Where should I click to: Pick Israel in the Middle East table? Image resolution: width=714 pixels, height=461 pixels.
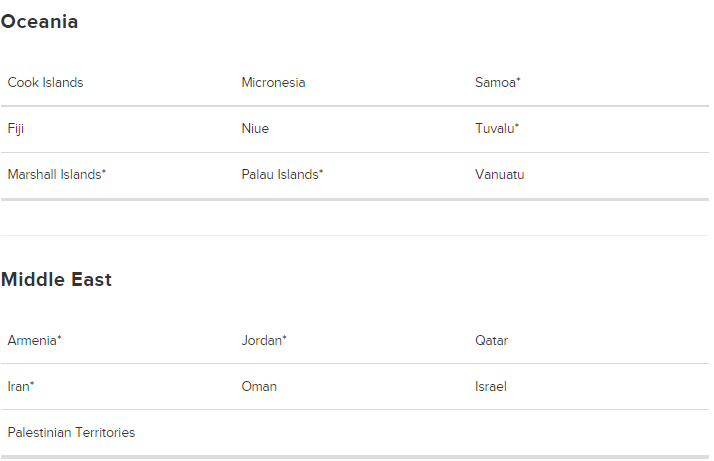(490, 386)
